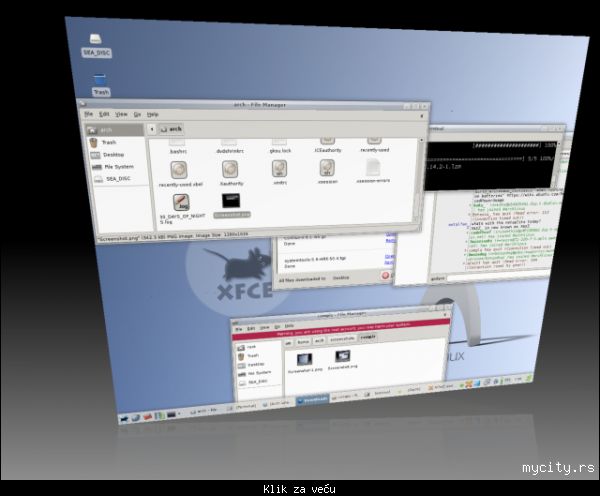Click the red launcher icon on panel
Image resolution: width=600 pixels, height=496 pixels.
pos(147,416)
